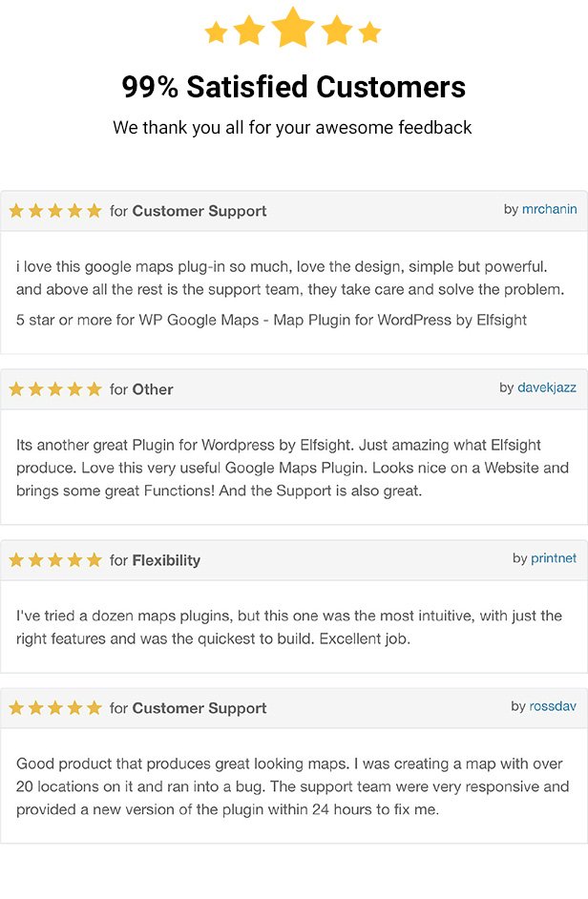Click third star in davekjazz's review rating

click(55, 389)
